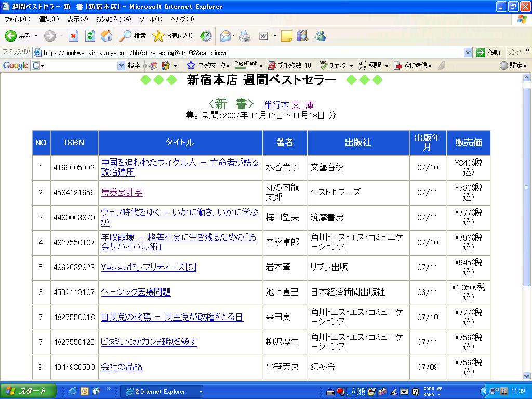Open mail button dropdown arrow

click(233, 36)
